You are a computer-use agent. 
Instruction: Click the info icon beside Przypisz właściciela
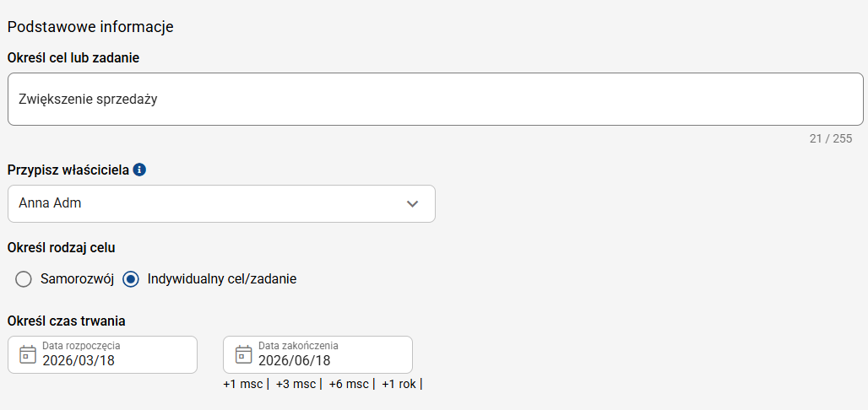point(139,170)
